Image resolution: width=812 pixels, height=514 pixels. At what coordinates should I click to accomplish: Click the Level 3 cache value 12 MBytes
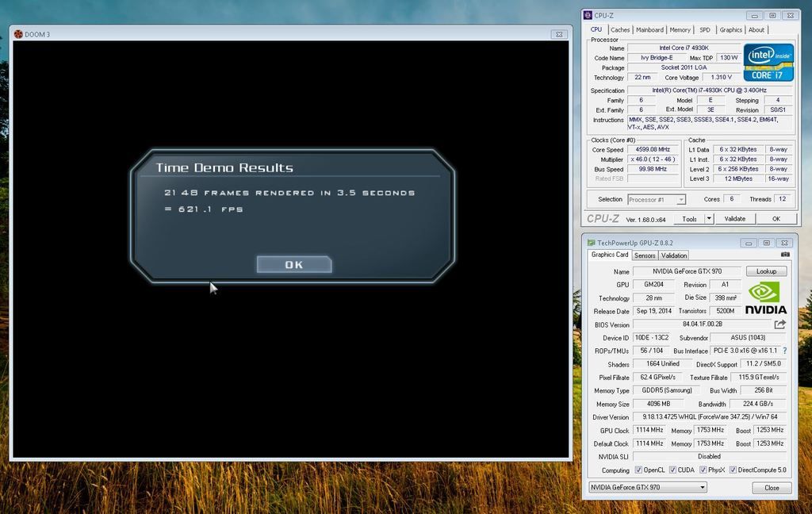(738, 178)
